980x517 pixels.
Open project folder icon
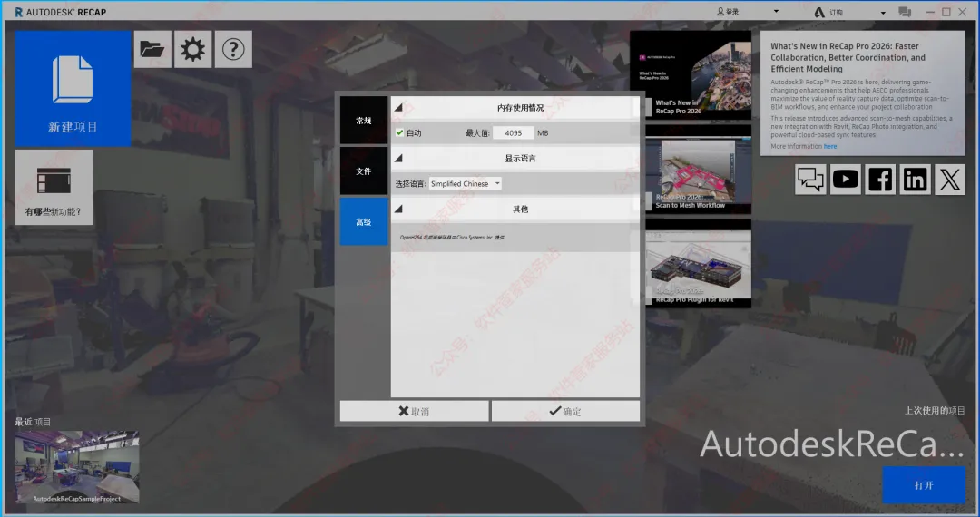[152, 49]
